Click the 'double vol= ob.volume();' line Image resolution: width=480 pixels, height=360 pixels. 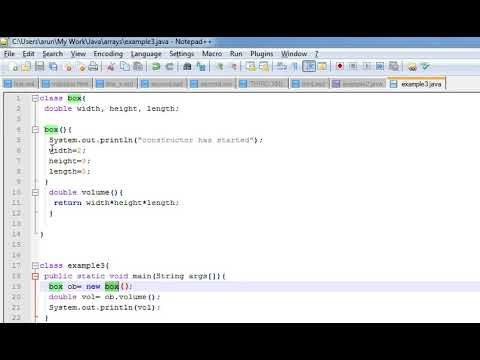click(104, 297)
